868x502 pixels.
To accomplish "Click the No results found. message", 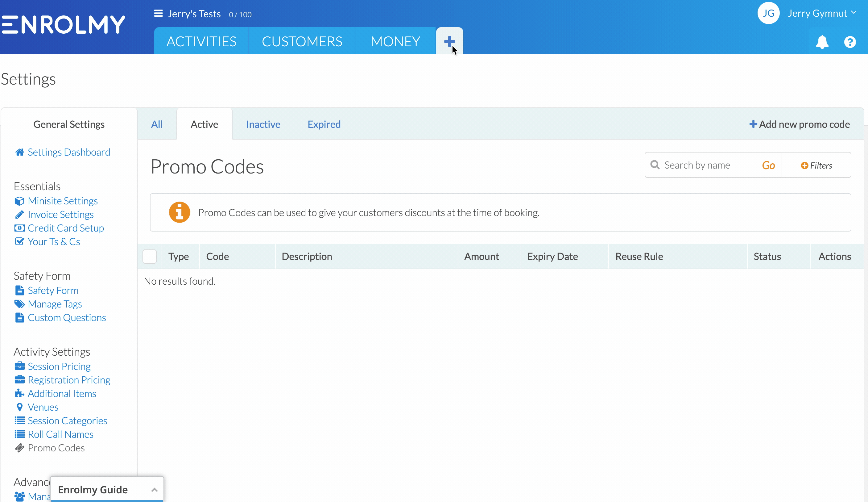I will click(x=180, y=281).
